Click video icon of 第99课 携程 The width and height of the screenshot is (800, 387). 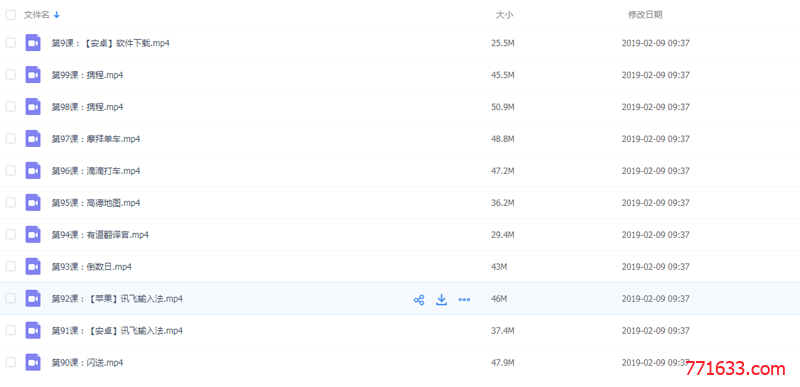(33, 75)
